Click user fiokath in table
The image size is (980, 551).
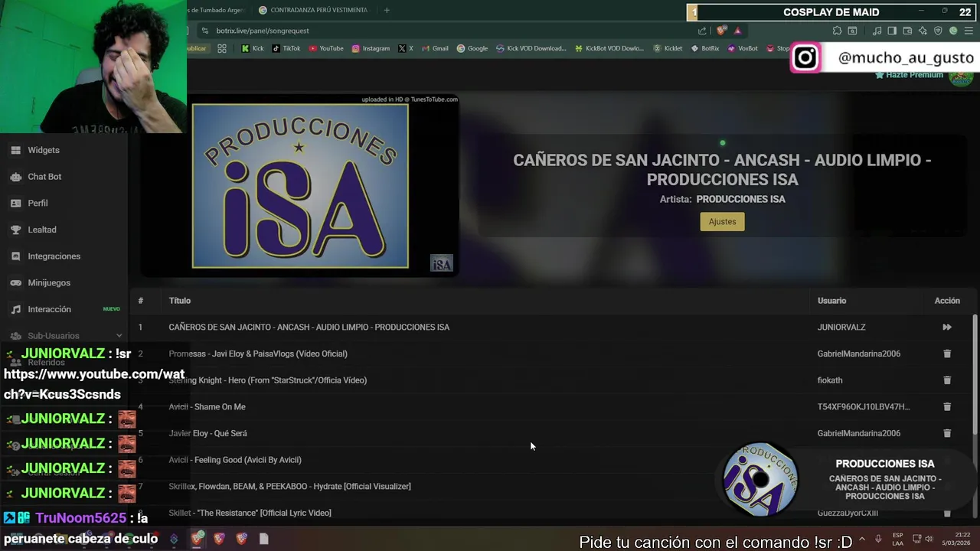(830, 380)
